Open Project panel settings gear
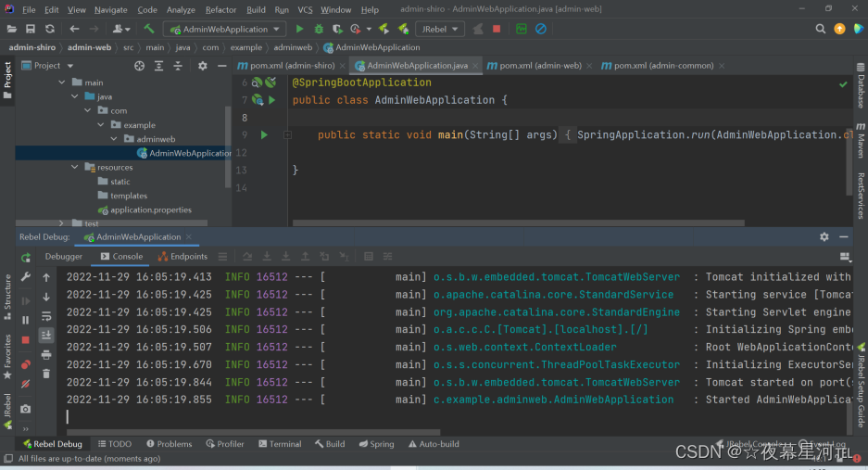The height and width of the screenshot is (470, 868). click(203, 66)
